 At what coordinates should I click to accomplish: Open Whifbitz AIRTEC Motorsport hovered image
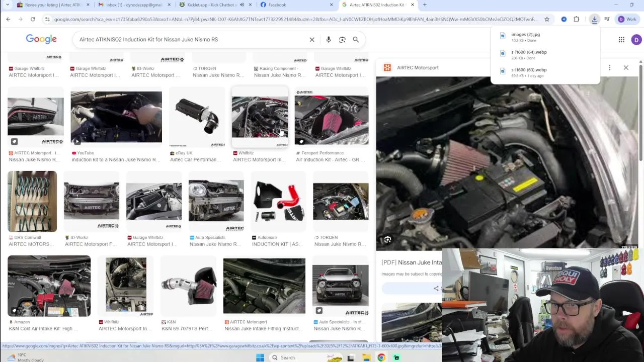(x=260, y=117)
